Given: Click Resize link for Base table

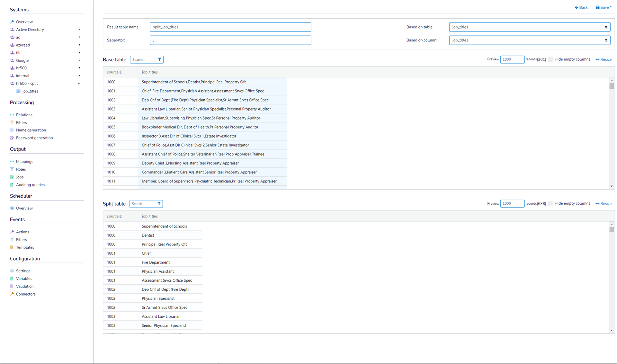Looking at the screenshot, I should pos(604,59).
